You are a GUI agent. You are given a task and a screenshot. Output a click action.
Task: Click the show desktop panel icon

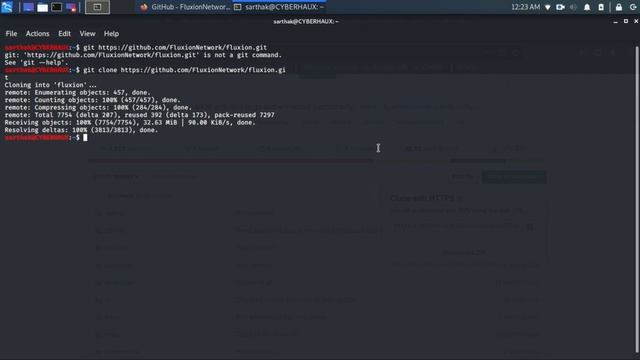tap(28, 7)
